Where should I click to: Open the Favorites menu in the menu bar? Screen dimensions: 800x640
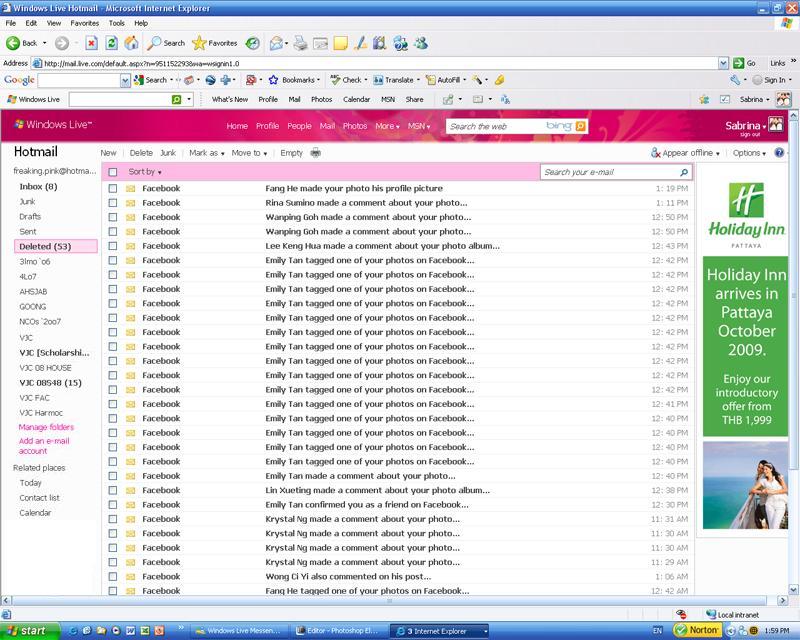tap(85, 23)
